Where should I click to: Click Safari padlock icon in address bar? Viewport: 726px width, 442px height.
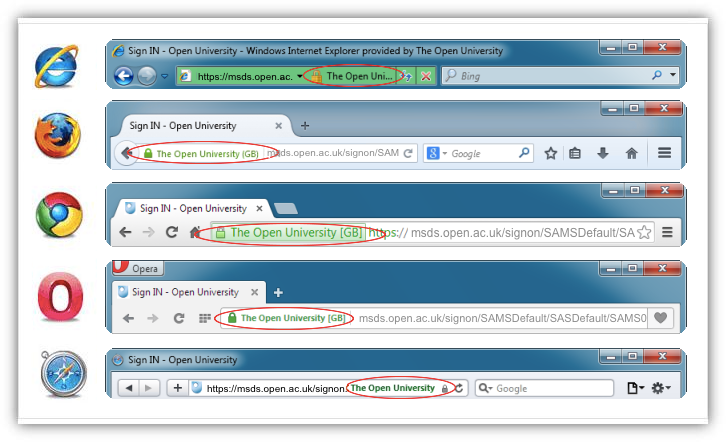(444, 388)
